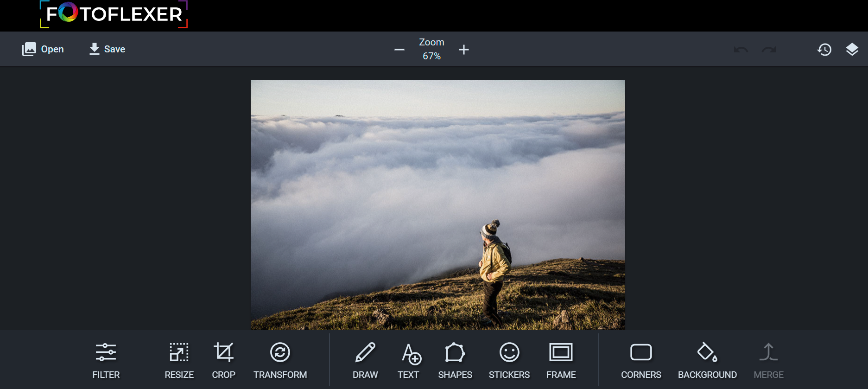Undo the last action
Viewport: 868px width, 389px height.
[x=741, y=50]
